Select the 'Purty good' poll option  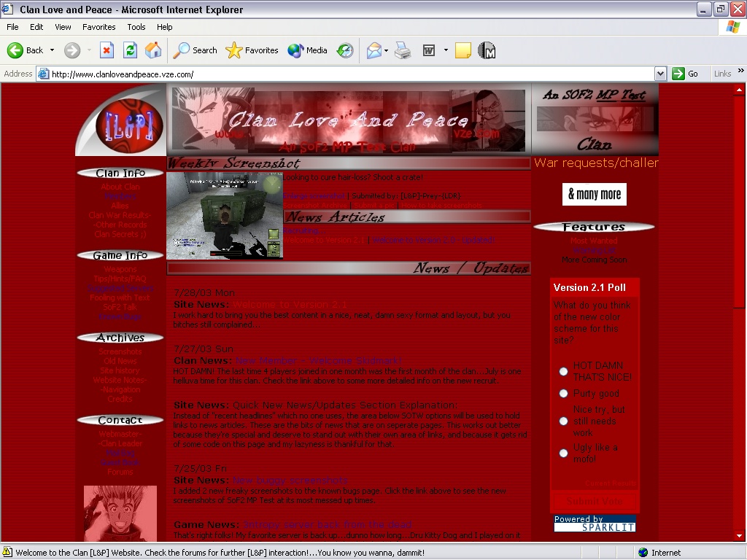(564, 393)
